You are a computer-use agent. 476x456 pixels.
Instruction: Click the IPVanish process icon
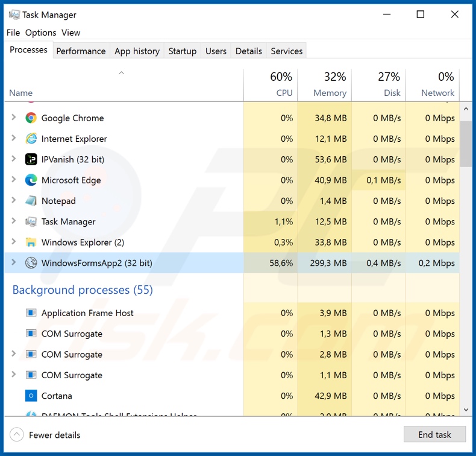31,159
